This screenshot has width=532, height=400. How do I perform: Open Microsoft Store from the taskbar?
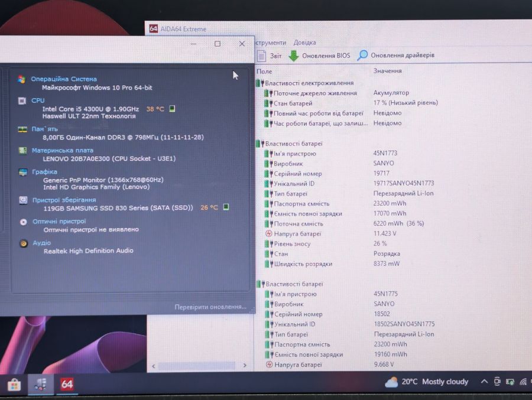point(14,385)
